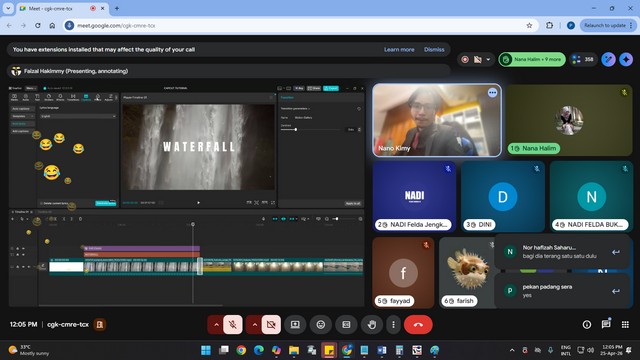640x360 pixels.
Task: Reply to pekan padang sera's message
Action: [616, 291]
